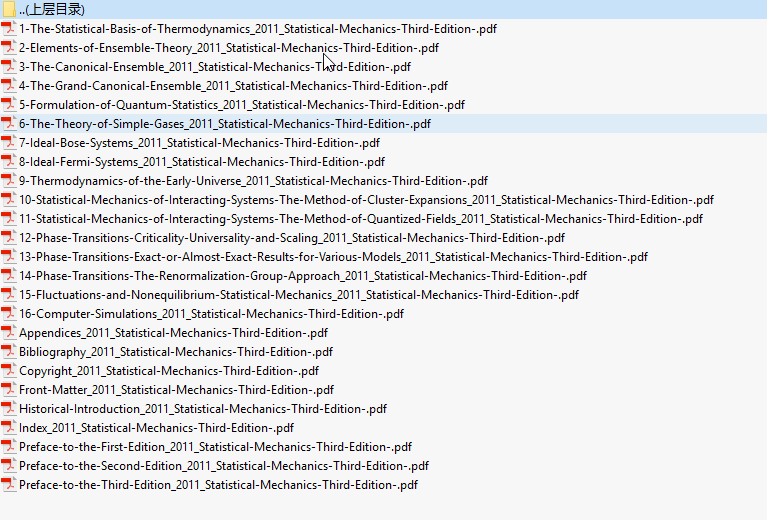The image size is (767, 520).
Task: Select file name Index_2011_Statistical-Mechanics pdf
Action: (x=157, y=428)
